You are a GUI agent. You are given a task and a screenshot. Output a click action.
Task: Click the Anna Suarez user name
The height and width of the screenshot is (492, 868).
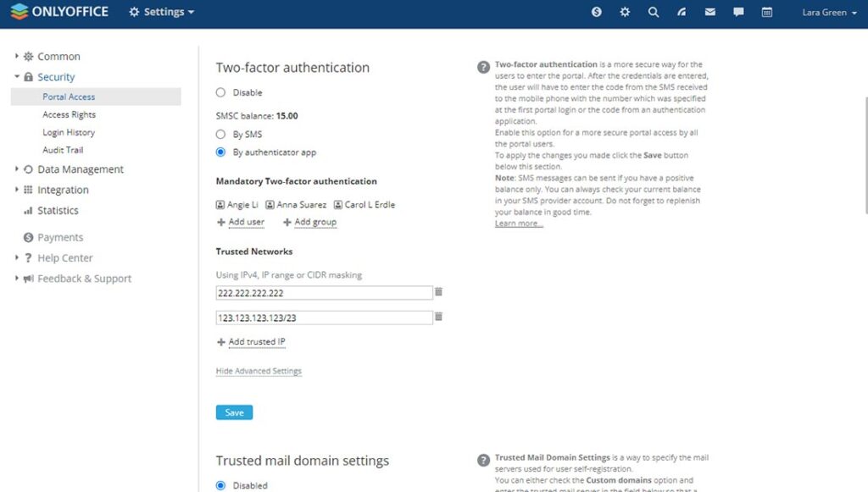(302, 205)
